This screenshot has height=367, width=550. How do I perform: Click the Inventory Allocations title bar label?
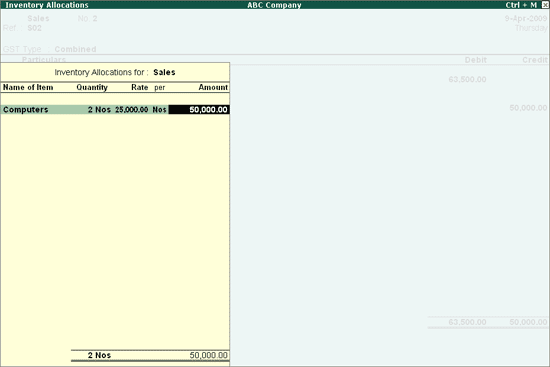47,5
